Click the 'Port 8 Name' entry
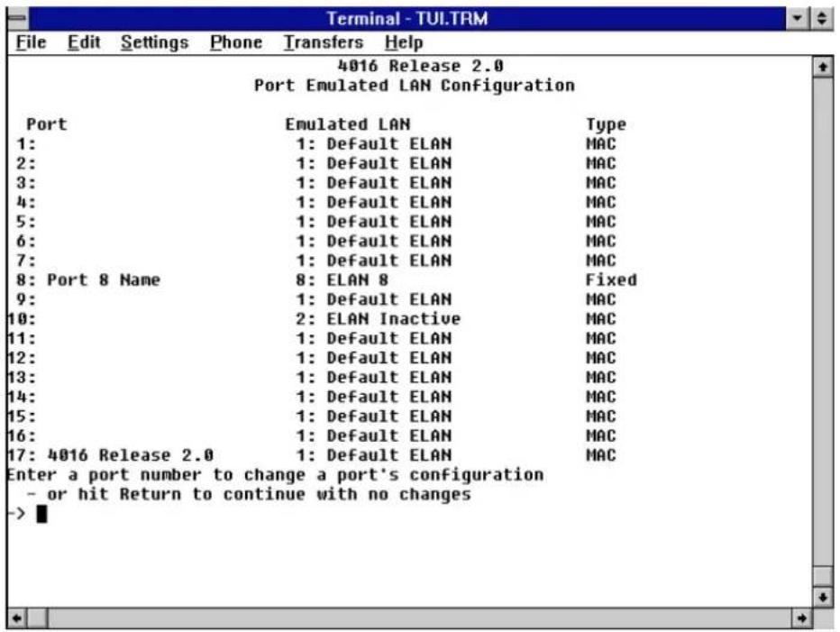This screenshot has width=840, height=632. pos(104,279)
